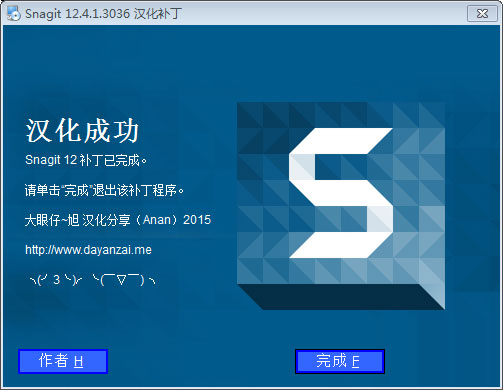Click the 2015 year text
Screen dimensions: 503x390
197,220
